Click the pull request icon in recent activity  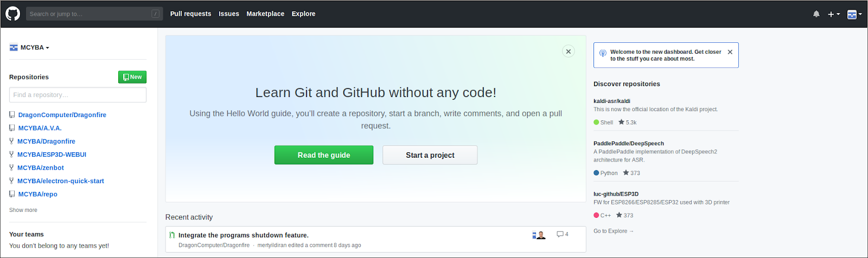coord(172,235)
